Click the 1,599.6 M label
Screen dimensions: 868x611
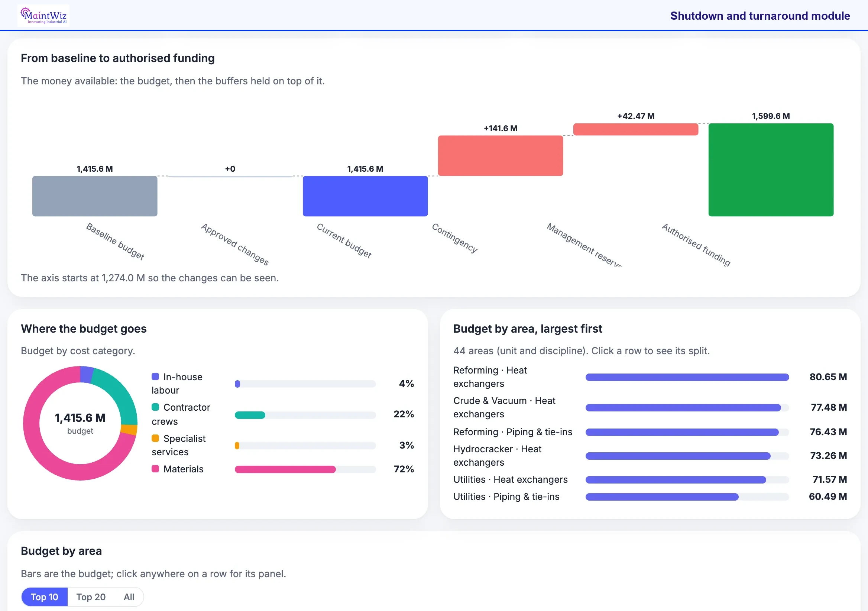[771, 116]
